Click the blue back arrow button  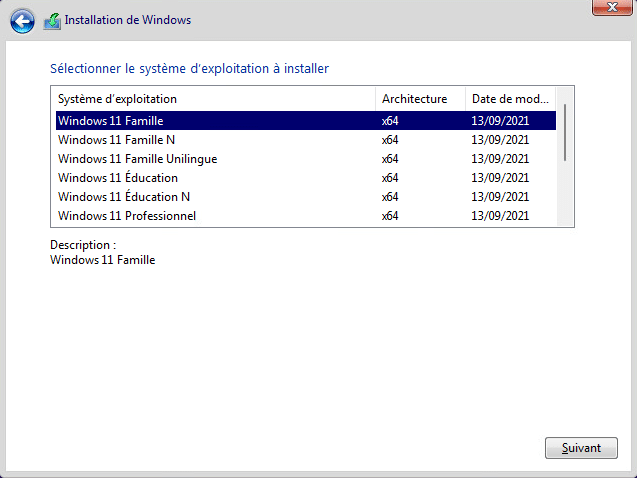[x=22, y=20]
